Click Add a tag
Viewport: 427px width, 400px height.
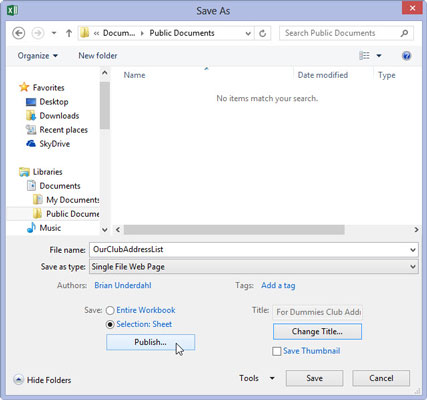coord(278,285)
